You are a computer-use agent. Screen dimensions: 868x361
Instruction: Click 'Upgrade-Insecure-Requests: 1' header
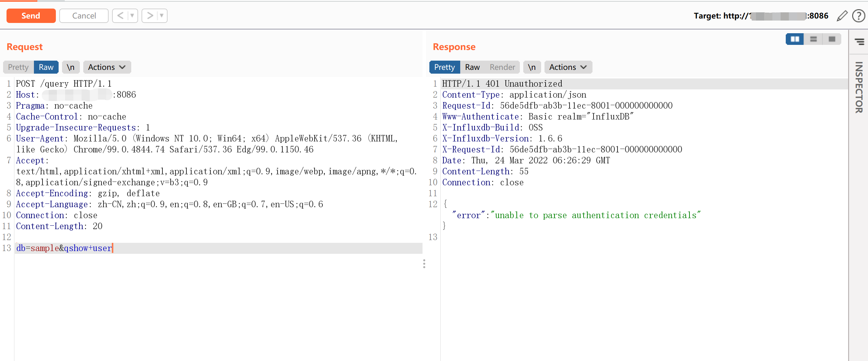click(83, 128)
